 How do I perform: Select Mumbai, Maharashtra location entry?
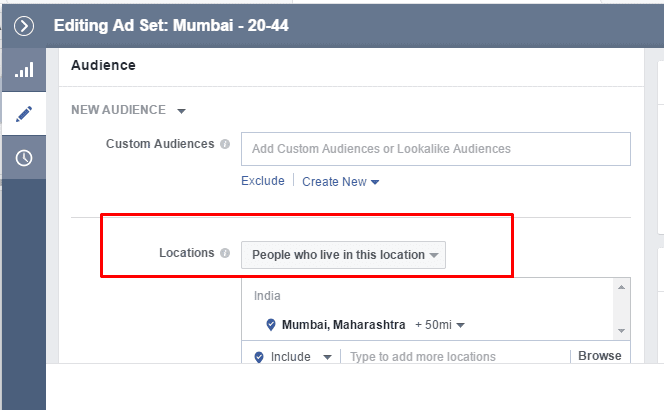click(343, 325)
